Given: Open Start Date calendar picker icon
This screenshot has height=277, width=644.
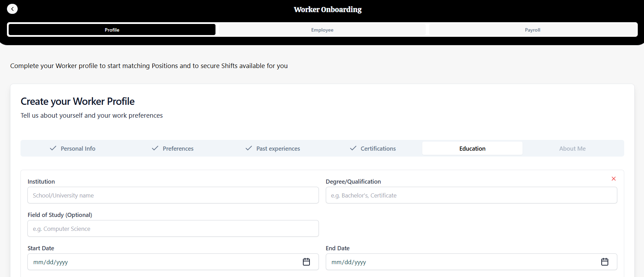Looking at the screenshot, I should point(306,262).
